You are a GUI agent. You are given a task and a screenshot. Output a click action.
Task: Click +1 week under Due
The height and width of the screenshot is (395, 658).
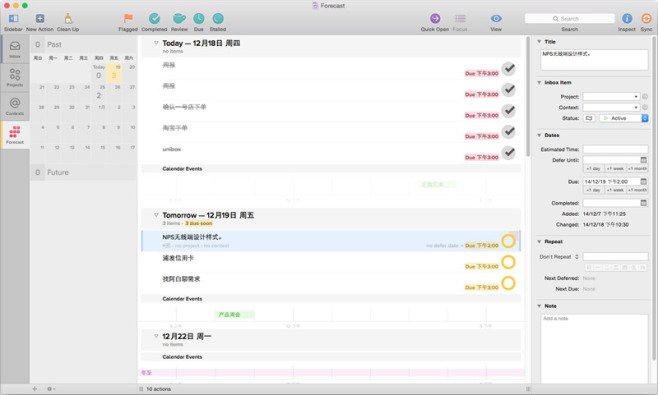point(615,190)
